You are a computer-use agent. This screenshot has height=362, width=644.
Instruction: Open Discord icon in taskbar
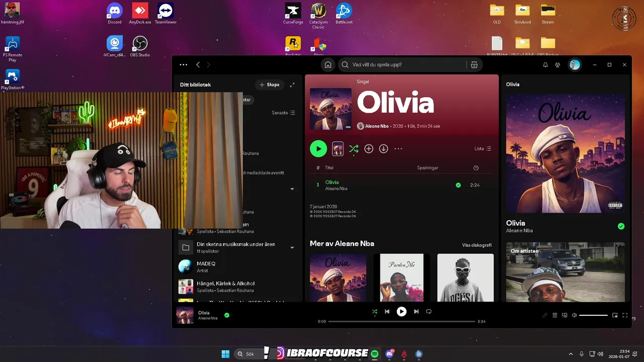389,354
